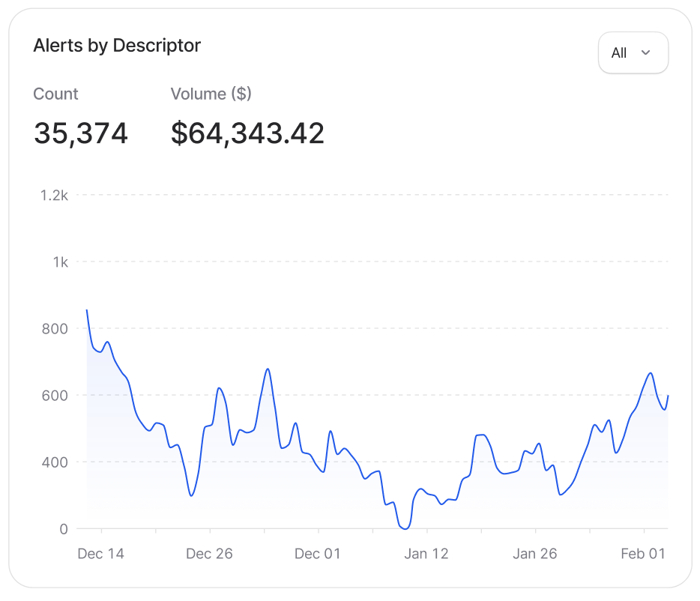Image resolution: width=700 pixels, height=601 pixels.
Task: Click the Dec 01 date label
Action: point(317,554)
